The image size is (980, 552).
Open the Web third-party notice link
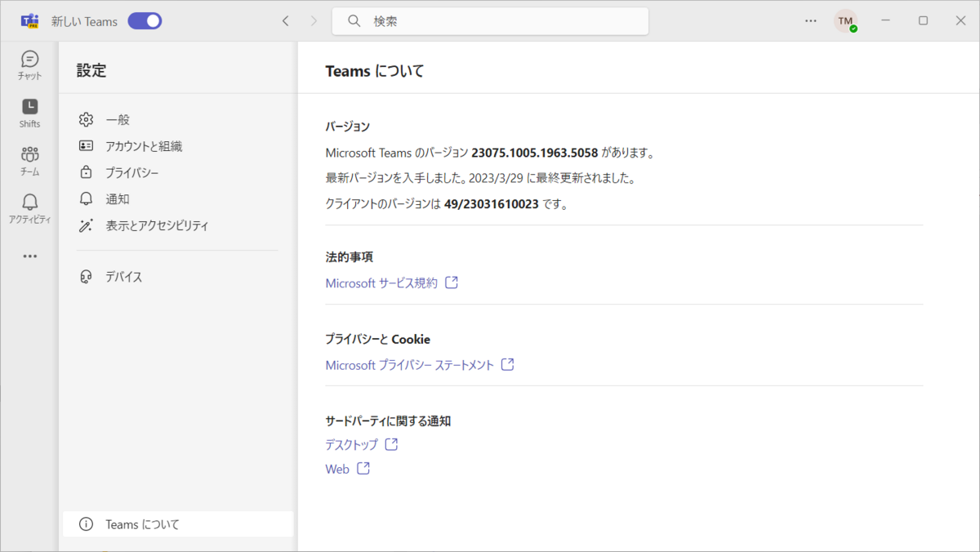point(337,469)
